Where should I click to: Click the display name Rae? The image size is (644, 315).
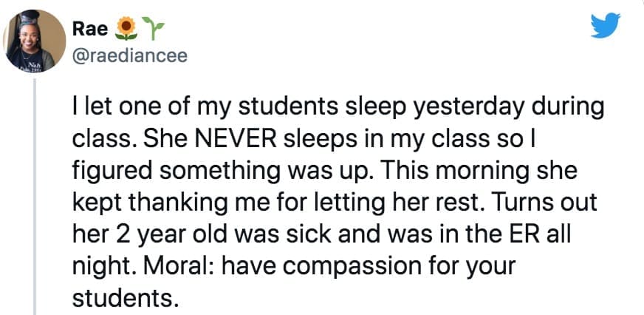pos(89,29)
